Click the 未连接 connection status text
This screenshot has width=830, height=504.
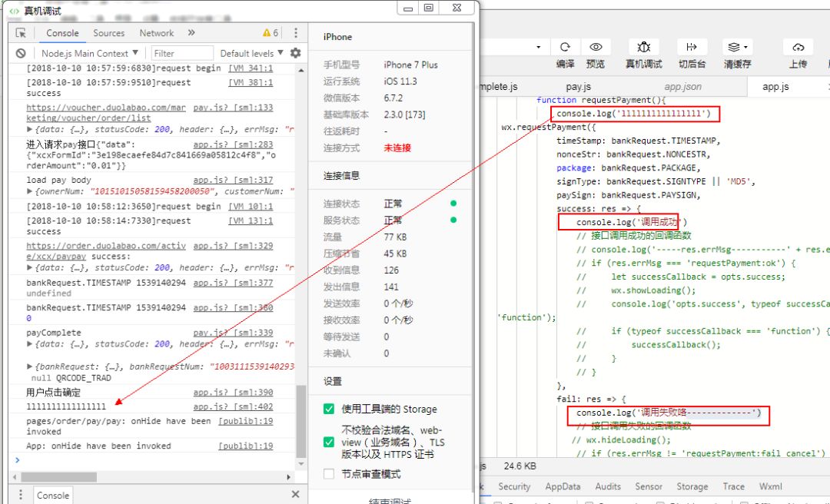(x=397, y=148)
